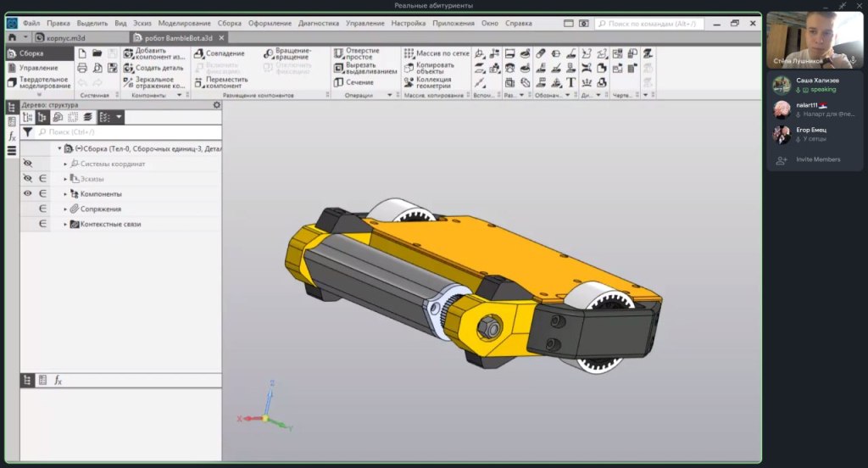868x468 pixels.
Task: Select the Отверстие простое hole tool
Action: click(338, 53)
